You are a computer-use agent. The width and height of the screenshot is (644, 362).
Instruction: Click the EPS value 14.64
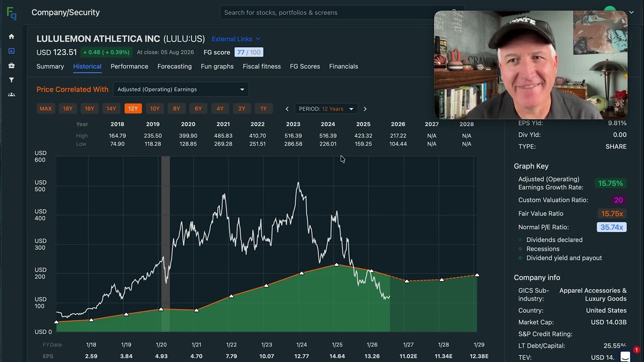pos(337,356)
